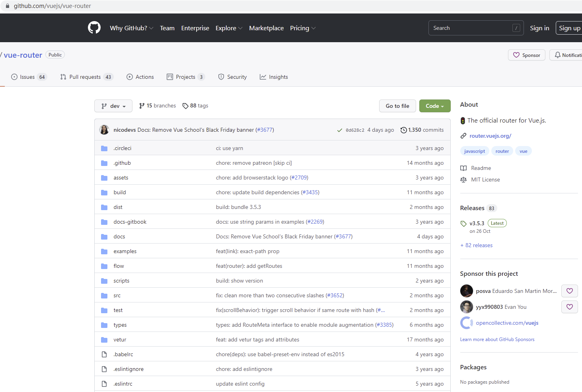Viewport: 582px width, 392px height.
Task: Click the Notifications button
Action: click(566, 55)
